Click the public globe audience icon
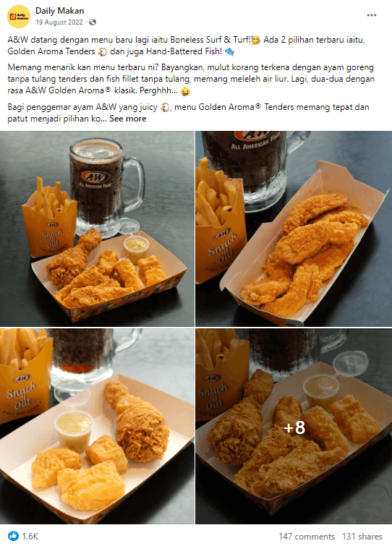 point(93,22)
